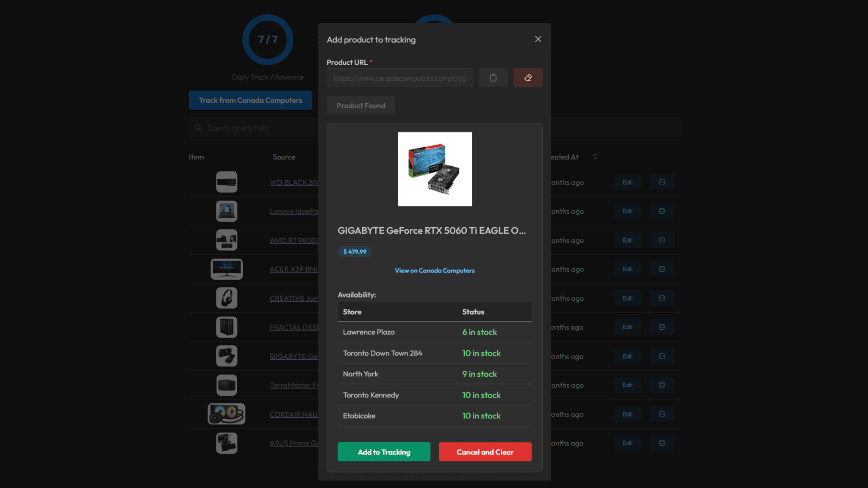Click the Product URL input field
Screen dimensions: 868x488
(x=399, y=78)
